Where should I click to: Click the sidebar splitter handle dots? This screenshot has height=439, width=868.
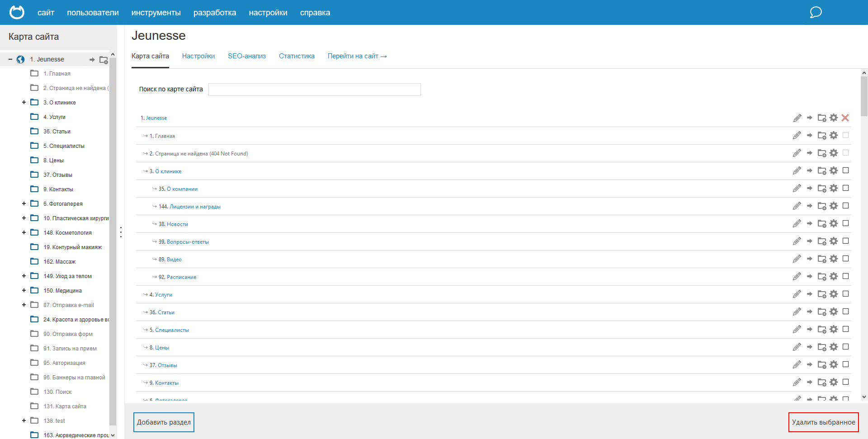tap(121, 232)
